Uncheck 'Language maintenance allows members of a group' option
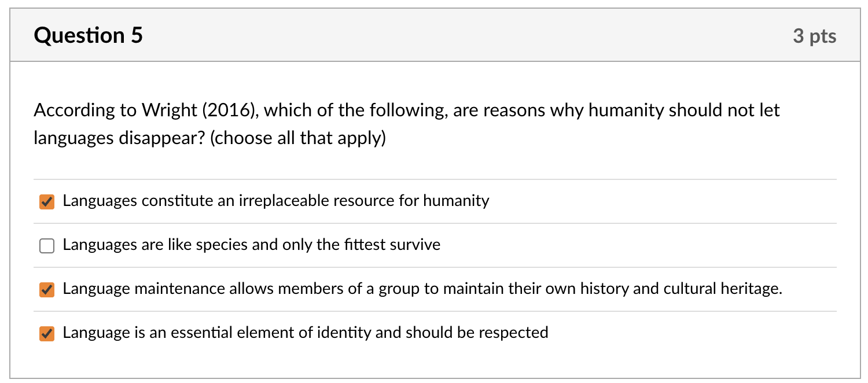Viewport: 868px width, 383px height. (x=46, y=289)
